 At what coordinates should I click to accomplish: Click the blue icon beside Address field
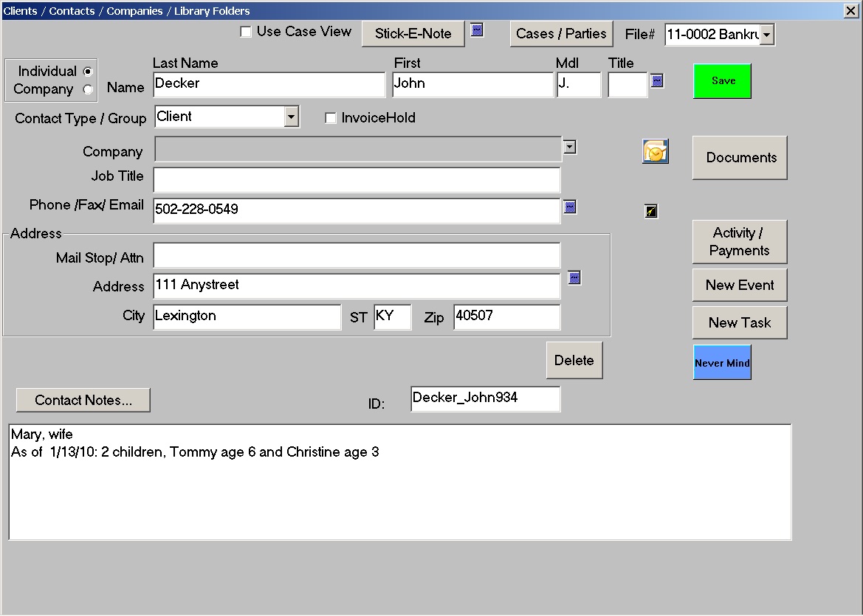pyautogui.click(x=574, y=277)
